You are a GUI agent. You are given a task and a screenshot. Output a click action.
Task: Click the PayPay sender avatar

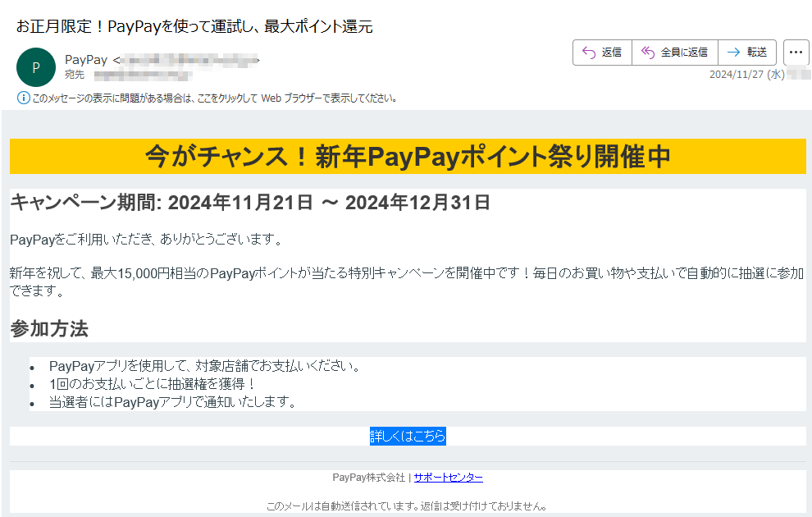[x=36, y=67]
